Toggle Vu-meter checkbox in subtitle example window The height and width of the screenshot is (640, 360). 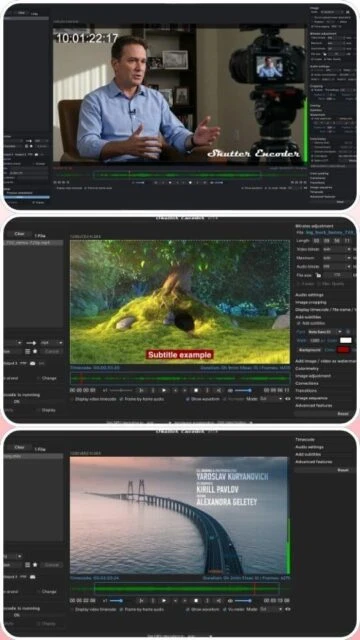224,399
